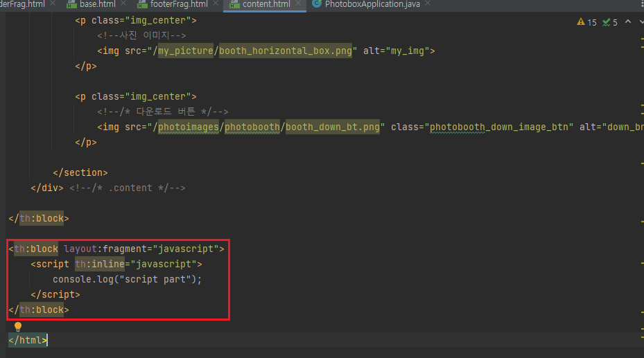Click the photobooth path segment
Viewport: 644px width, 358px height.
coord(252,127)
